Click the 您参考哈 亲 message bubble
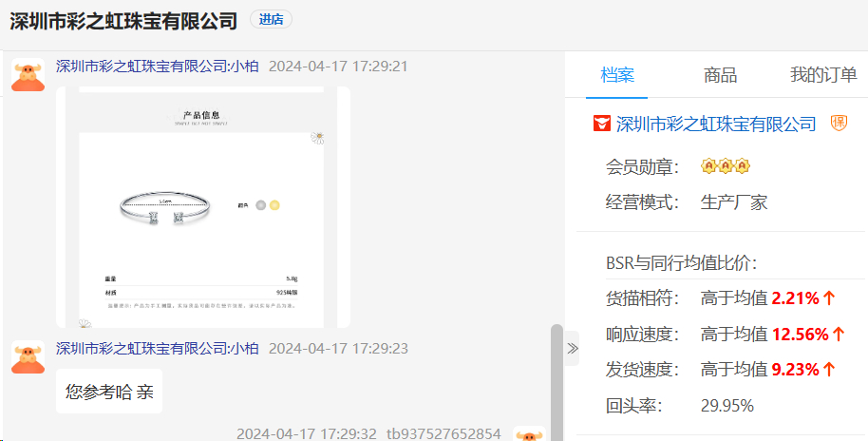 (109, 392)
